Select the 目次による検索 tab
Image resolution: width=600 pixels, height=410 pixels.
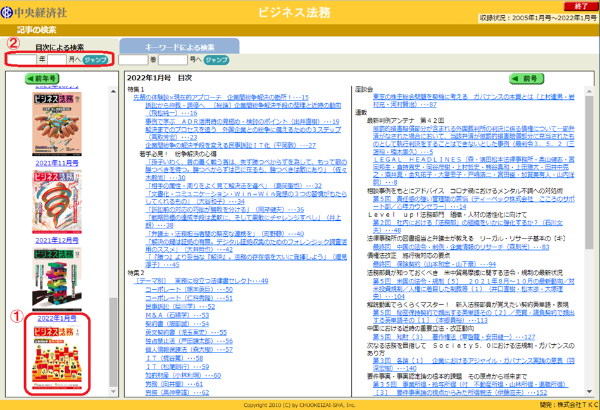(59, 47)
